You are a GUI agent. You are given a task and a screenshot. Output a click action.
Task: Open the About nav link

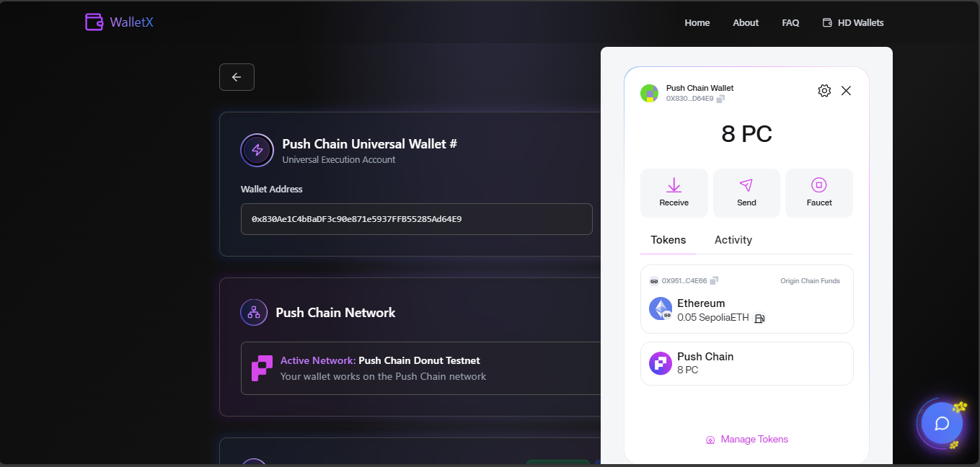(746, 23)
